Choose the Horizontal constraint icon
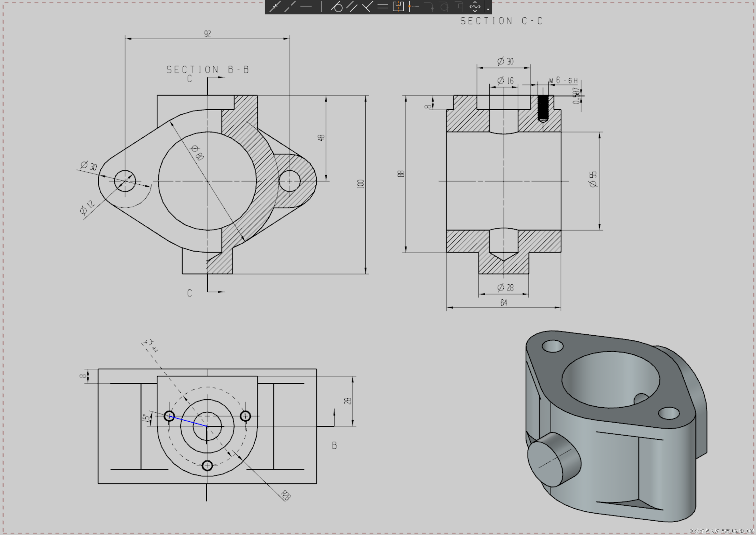The width and height of the screenshot is (756, 535). (x=306, y=7)
